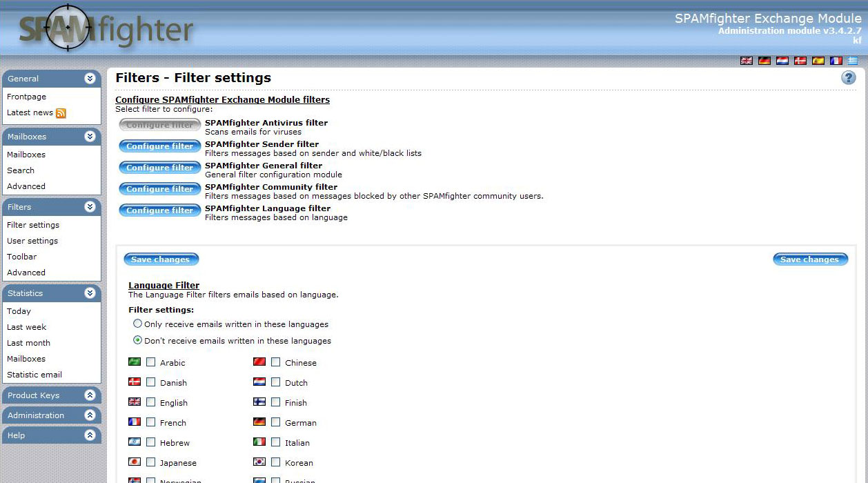The image size is (868, 483).
Task: View Today statistics in the sidebar
Action: point(19,311)
